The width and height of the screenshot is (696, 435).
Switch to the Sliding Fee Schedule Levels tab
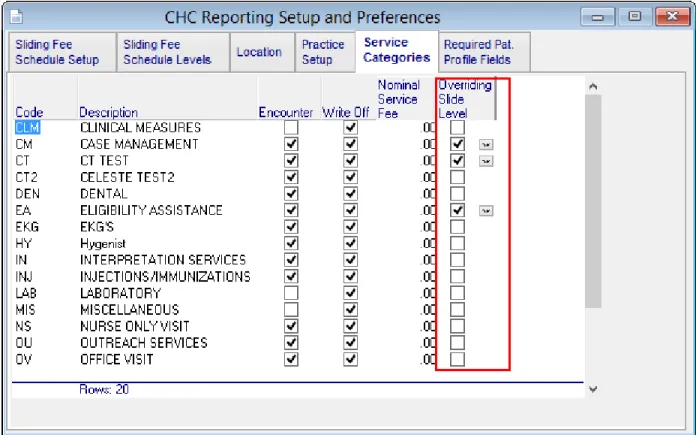pyautogui.click(x=173, y=52)
